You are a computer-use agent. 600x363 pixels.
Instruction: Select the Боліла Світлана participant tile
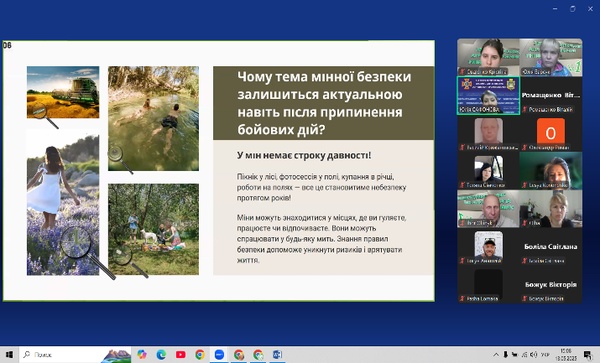551,247
